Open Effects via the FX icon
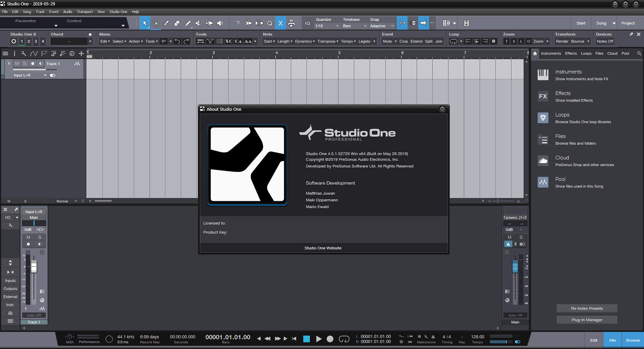This screenshot has height=349, width=644. click(x=543, y=96)
